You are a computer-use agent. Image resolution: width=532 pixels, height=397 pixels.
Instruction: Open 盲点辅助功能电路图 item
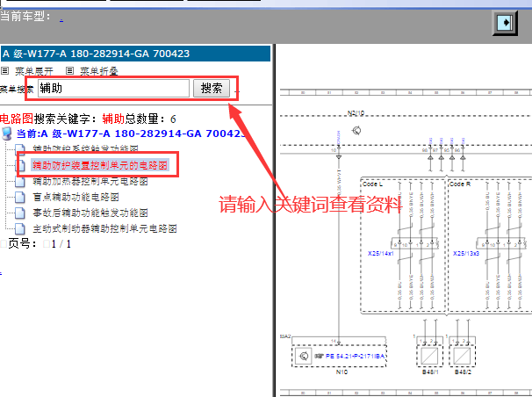coord(75,197)
